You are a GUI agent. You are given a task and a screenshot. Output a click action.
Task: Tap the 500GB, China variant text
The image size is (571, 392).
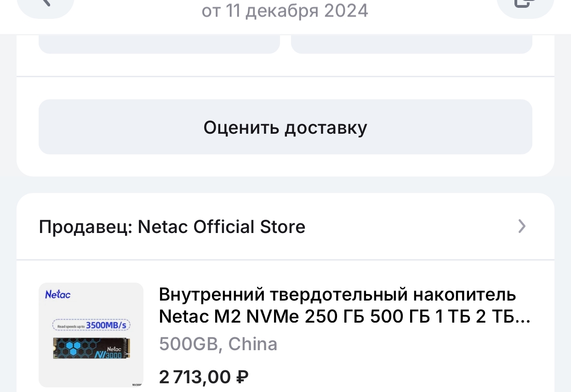tap(218, 344)
